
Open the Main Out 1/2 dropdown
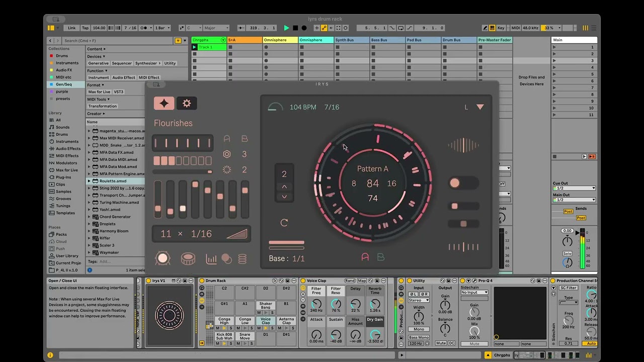coord(574,200)
